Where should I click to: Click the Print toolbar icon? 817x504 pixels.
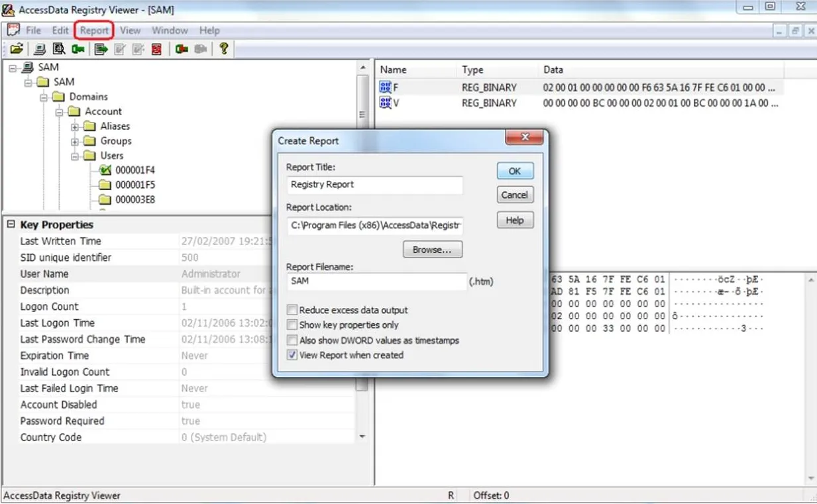[38, 48]
